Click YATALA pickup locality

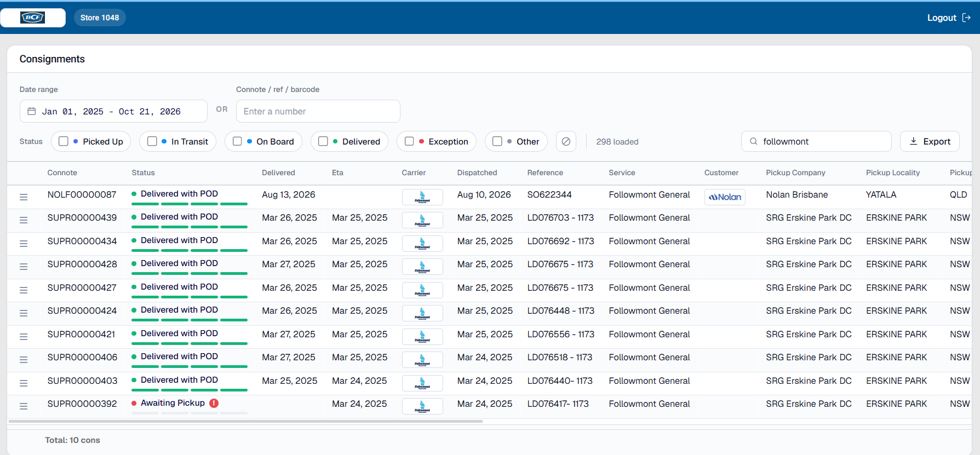coord(881,194)
